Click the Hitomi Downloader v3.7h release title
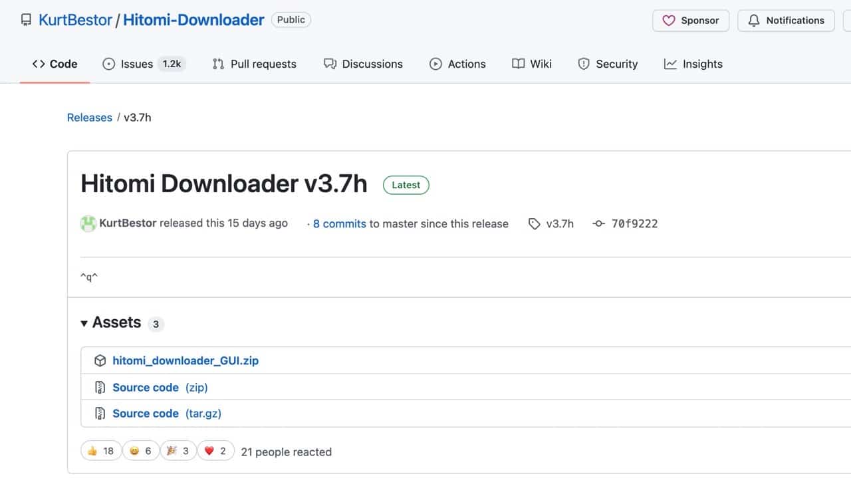Viewport: 851px width, 504px height. 223,184
